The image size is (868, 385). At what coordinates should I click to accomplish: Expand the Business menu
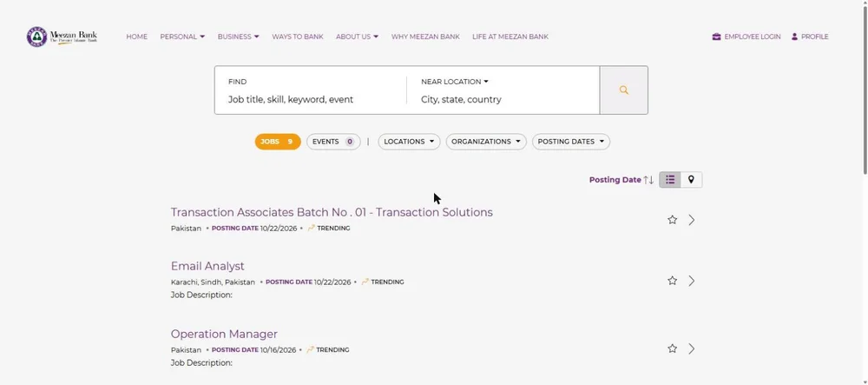tap(238, 37)
